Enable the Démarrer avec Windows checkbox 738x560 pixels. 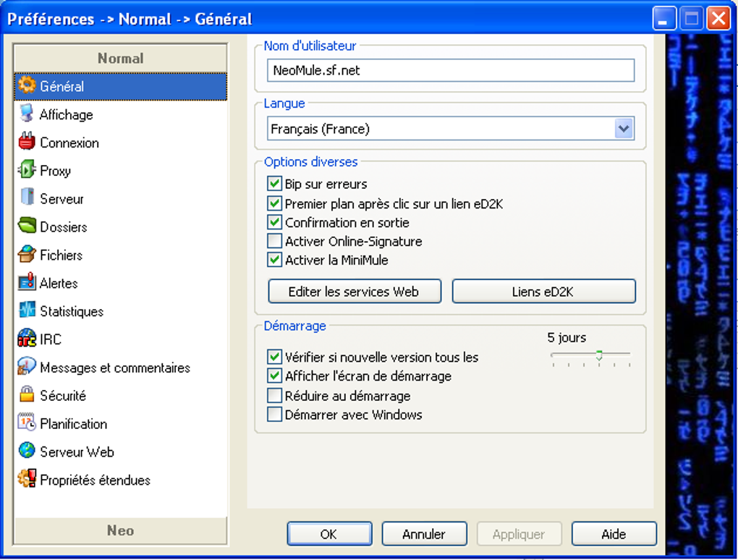tap(274, 415)
